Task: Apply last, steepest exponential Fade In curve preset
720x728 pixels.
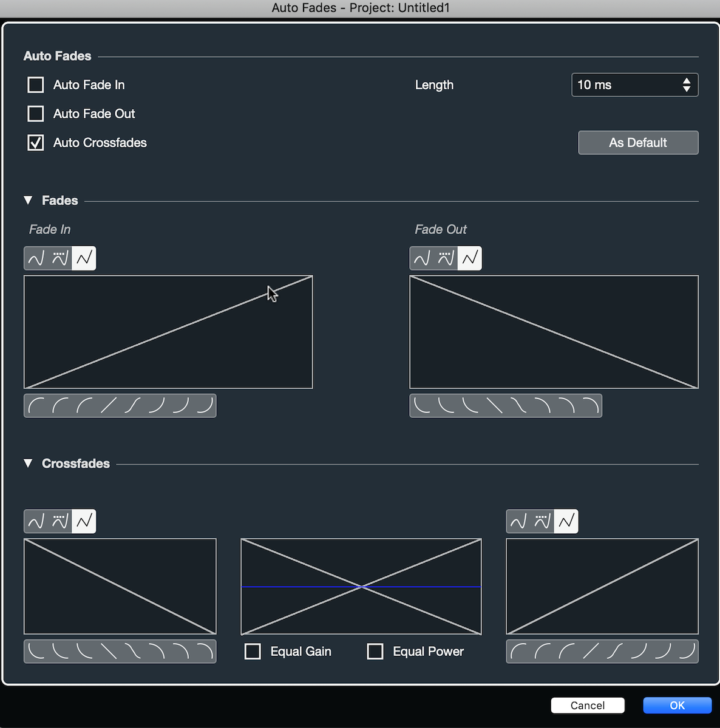Action: point(204,406)
